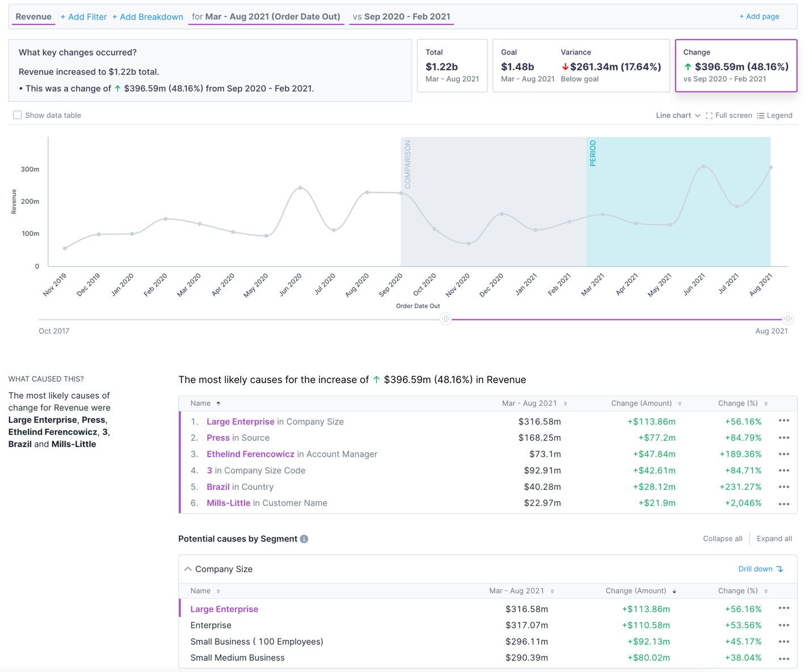812x672 pixels.
Task: Click + Add page in top right corner
Action: coord(759,16)
